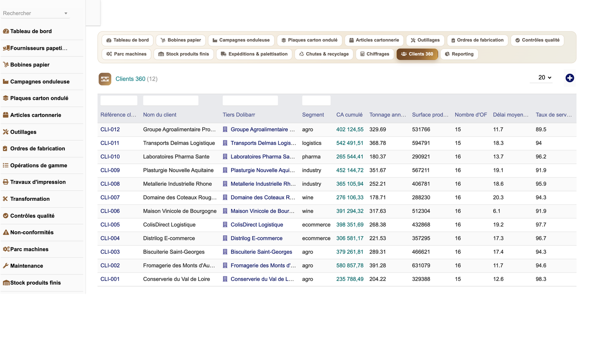The width and height of the screenshot is (589, 364).
Task: Click the Référence cl… filter field
Action: [119, 101]
